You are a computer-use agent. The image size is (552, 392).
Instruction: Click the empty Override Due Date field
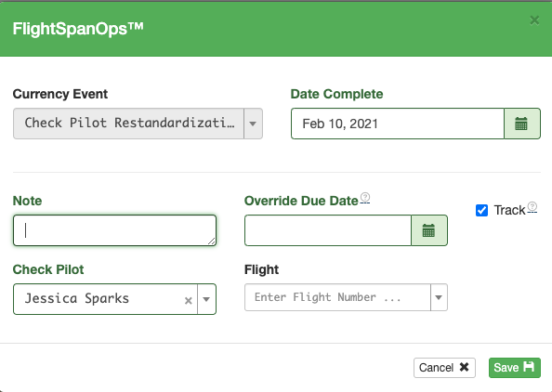click(328, 230)
